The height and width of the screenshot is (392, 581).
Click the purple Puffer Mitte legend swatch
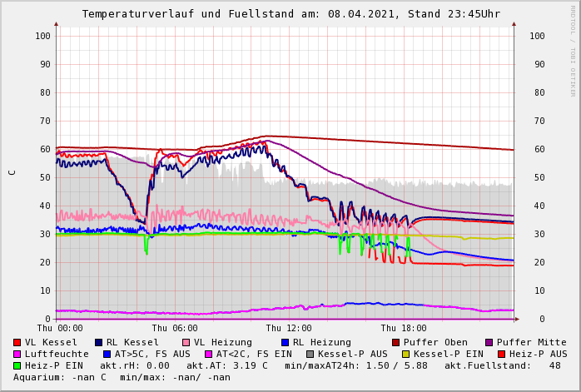tap(489, 343)
